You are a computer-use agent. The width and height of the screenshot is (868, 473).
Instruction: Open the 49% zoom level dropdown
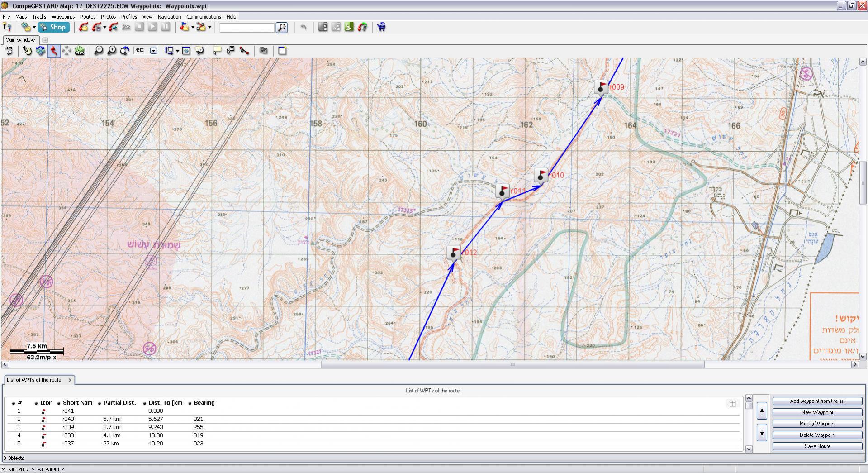pos(153,51)
